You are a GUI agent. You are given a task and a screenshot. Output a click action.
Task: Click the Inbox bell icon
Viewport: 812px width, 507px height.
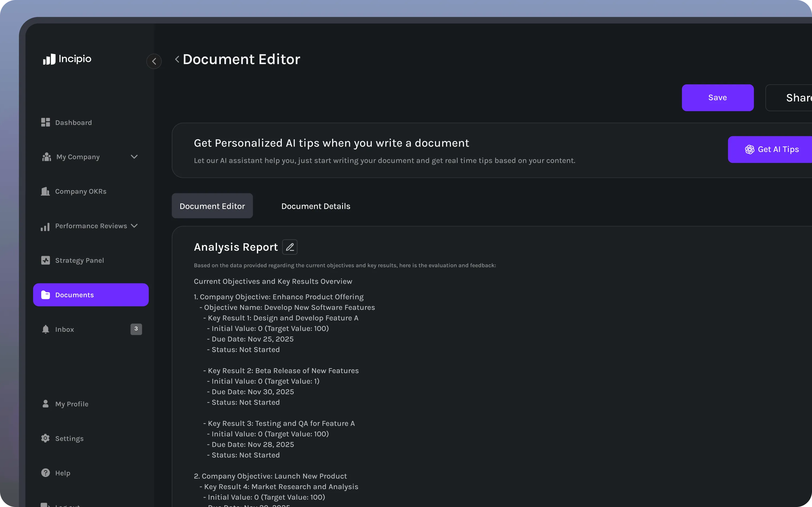(x=46, y=329)
